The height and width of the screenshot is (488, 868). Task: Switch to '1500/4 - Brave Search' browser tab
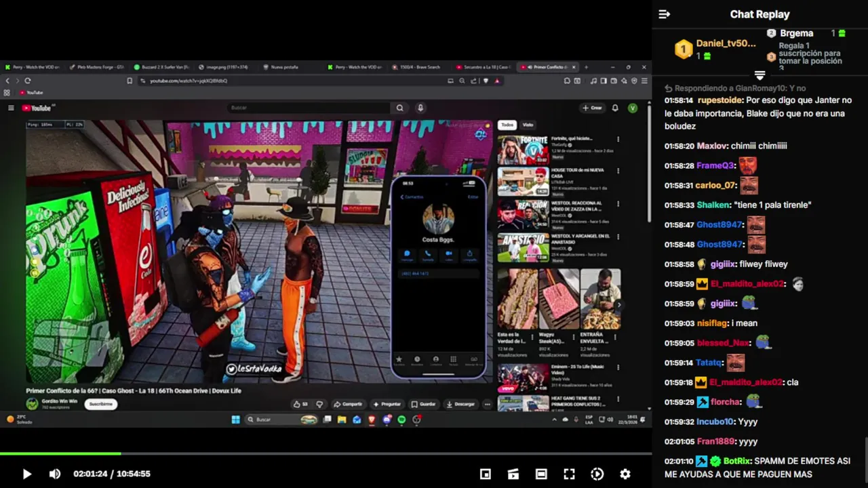(418, 67)
